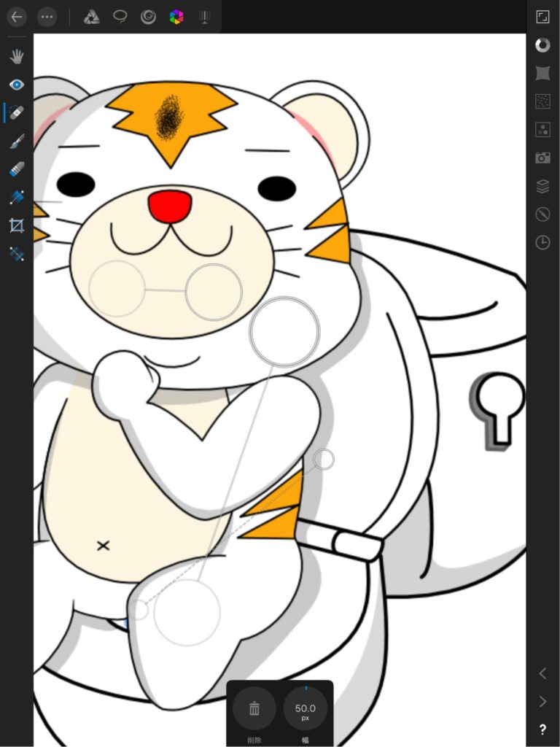Switch to the Selections persona lasso icon
Screen dimensions: 560x747
[120, 17]
